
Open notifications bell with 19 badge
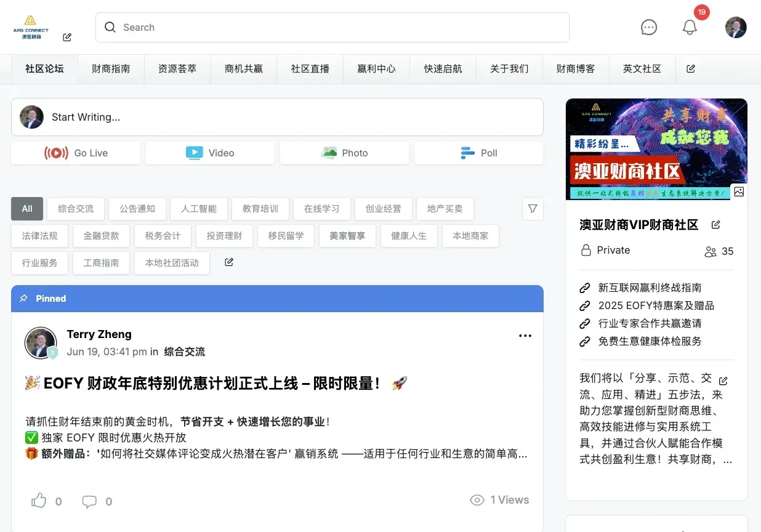[x=690, y=27]
